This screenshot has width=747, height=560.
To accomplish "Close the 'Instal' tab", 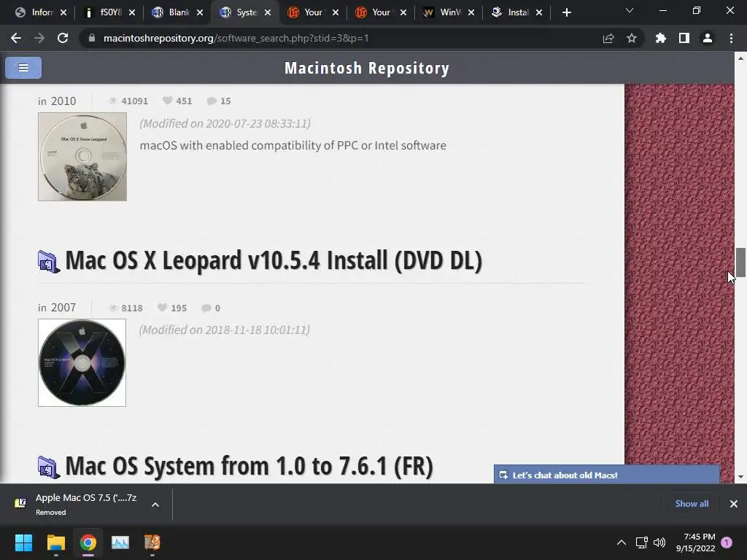I will click(x=539, y=12).
